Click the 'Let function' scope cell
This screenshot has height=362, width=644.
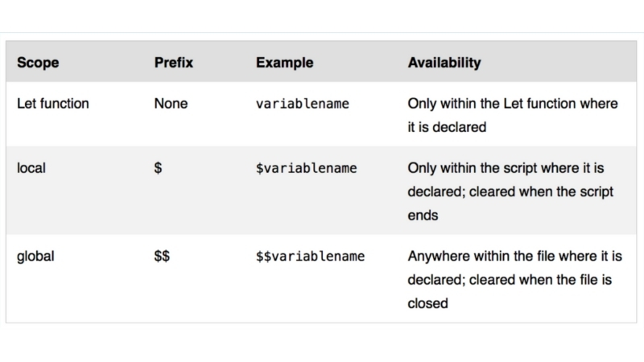53,104
